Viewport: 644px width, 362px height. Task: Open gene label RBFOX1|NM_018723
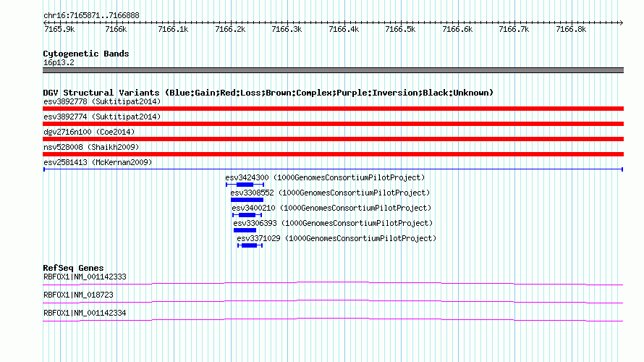(78, 295)
